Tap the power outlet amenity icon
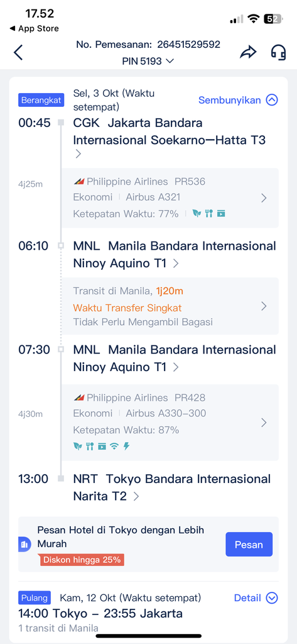Screen dimensions: 297x644 coord(126,446)
